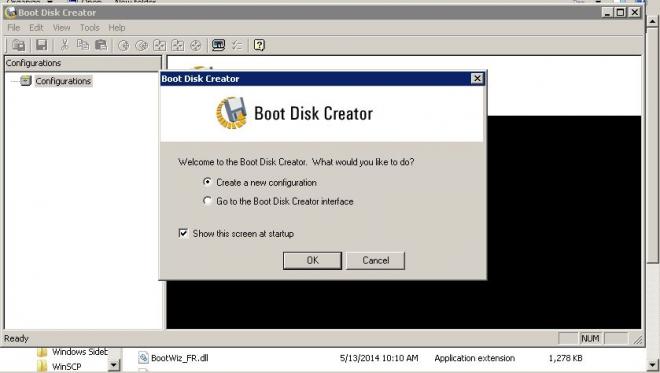Viewport: 660px width, 373px height.
Task: Open the View menu
Action: pyautogui.click(x=61, y=28)
